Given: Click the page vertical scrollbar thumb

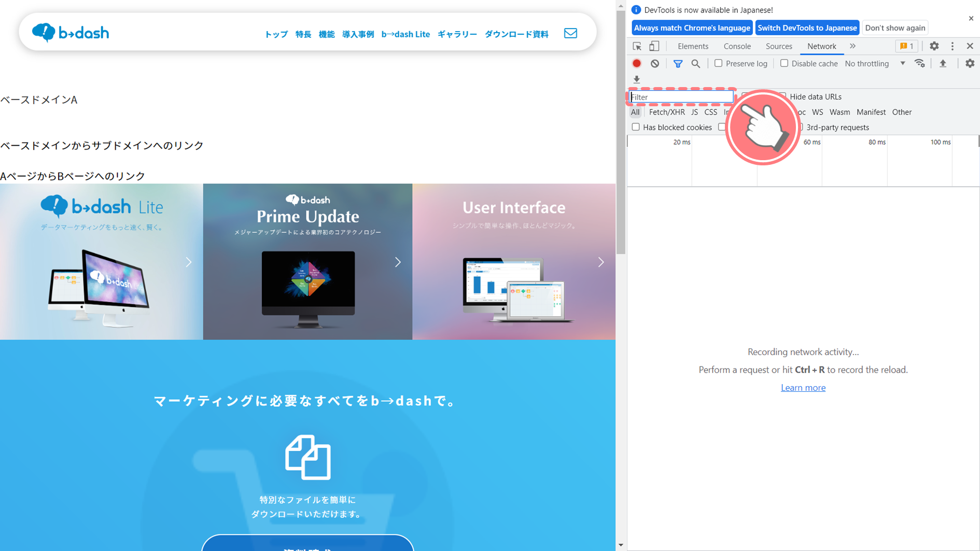Looking at the screenshot, I should [x=621, y=132].
